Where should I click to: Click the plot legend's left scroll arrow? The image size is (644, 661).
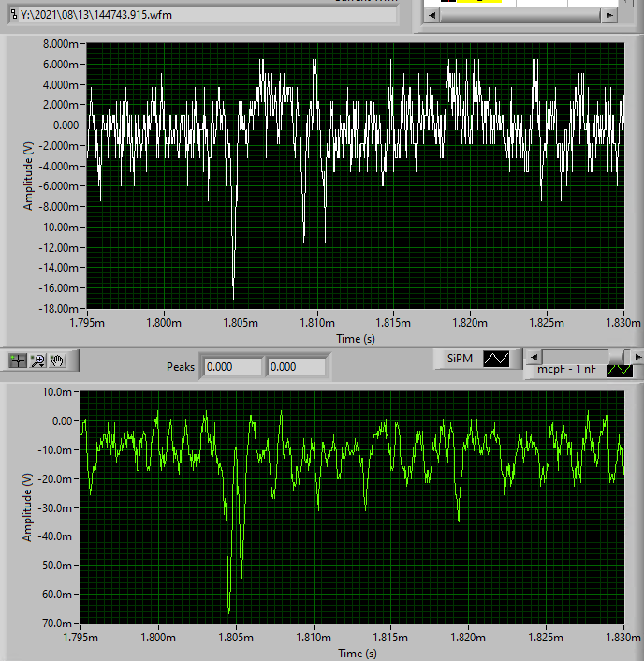(534, 357)
